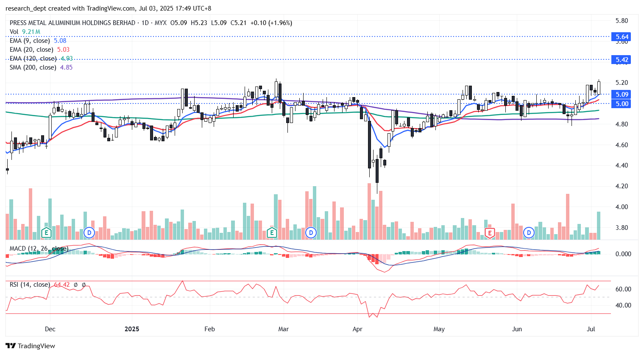Image resolution: width=644 pixels, height=355 pixels.
Task: Click the 3.80 price axis value
Action: point(622,228)
